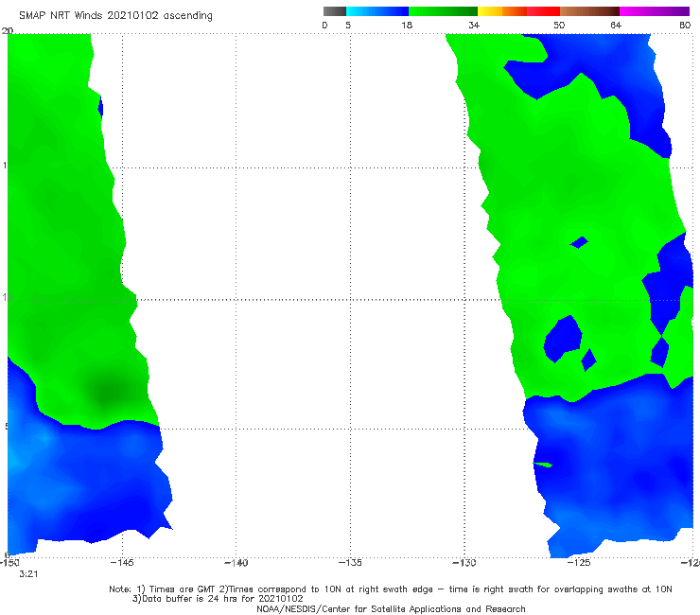Click the swath time label '3:21'

pos(28,574)
